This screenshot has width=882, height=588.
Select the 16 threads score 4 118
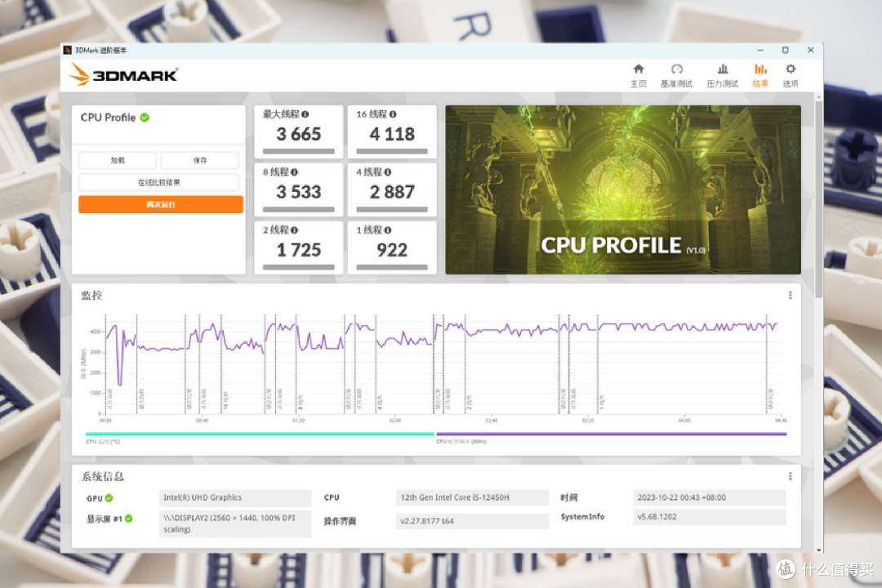392,135
